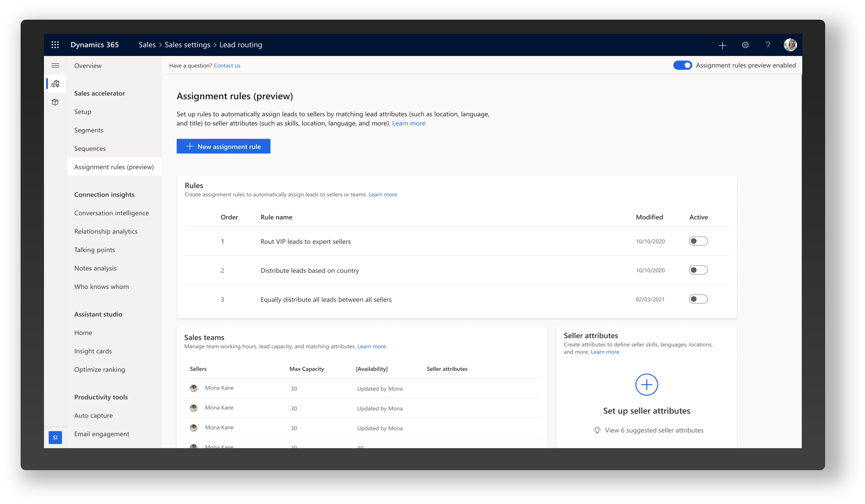The height and width of the screenshot is (504, 865).
Task: Click the Active column header
Action: (698, 217)
